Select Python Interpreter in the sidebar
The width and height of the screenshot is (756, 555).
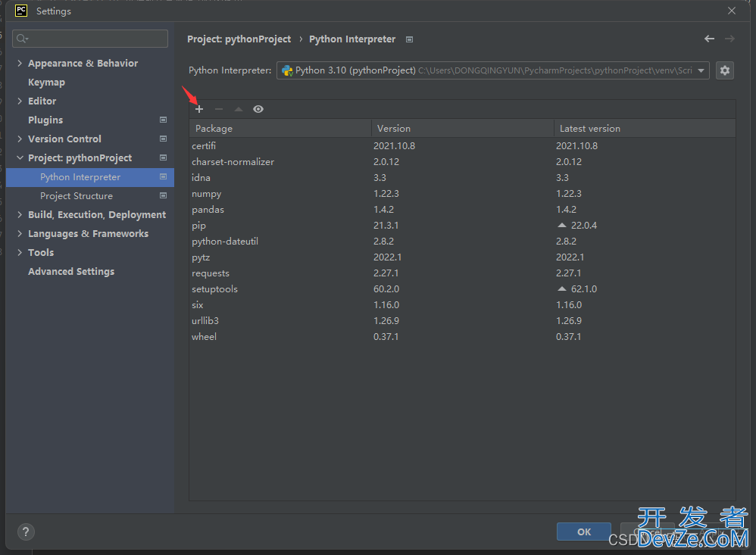tap(90, 177)
